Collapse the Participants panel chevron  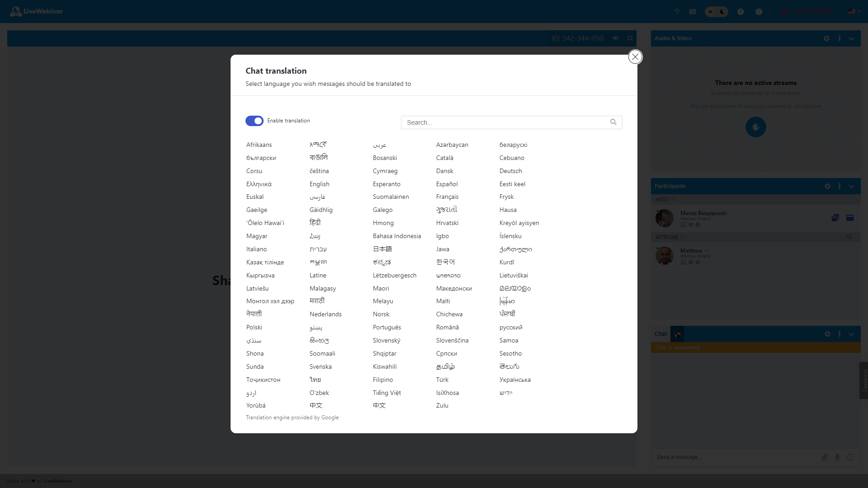851,186
